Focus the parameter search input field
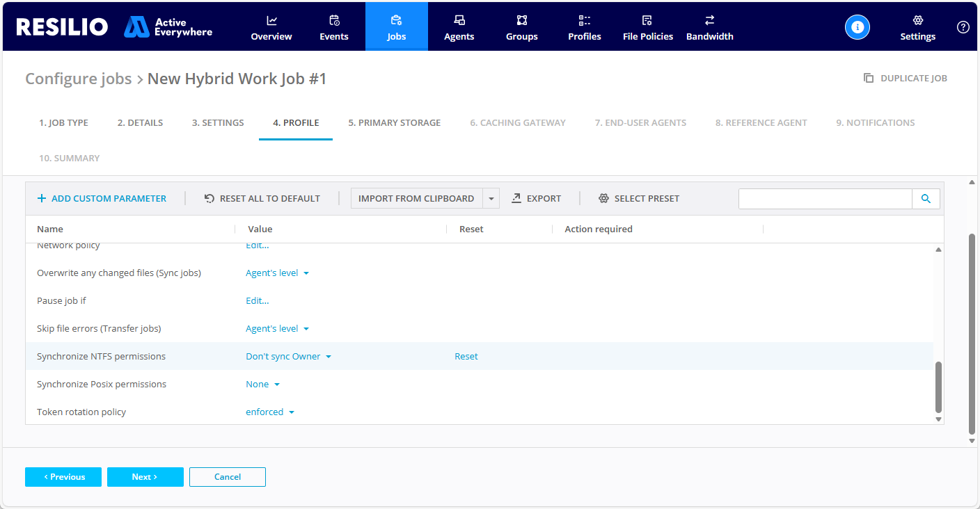Viewport: 980px width, 509px height. coord(825,199)
